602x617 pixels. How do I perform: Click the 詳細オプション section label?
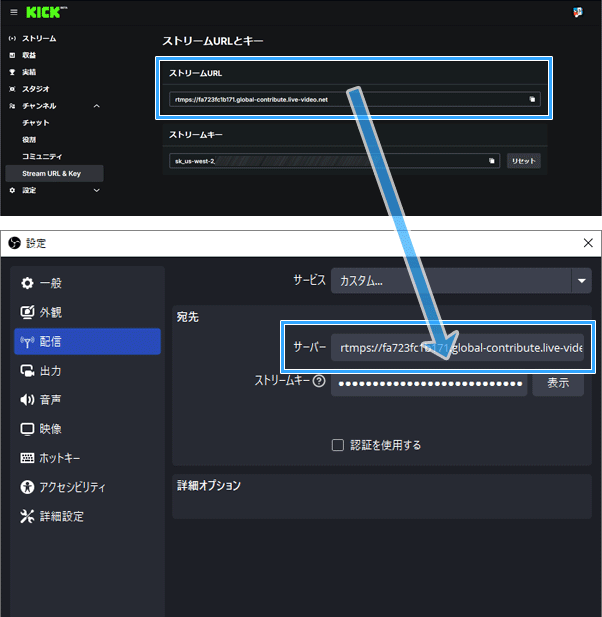(x=209, y=486)
